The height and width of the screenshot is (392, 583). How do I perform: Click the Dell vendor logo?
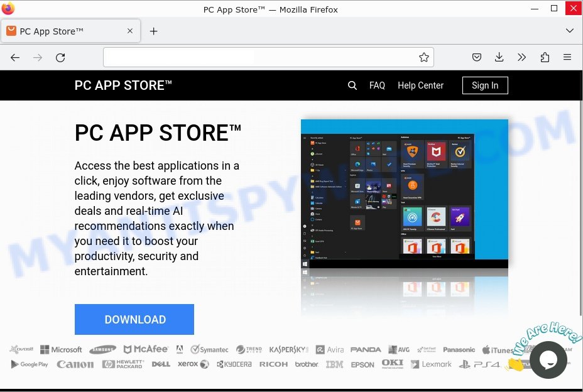161,364
